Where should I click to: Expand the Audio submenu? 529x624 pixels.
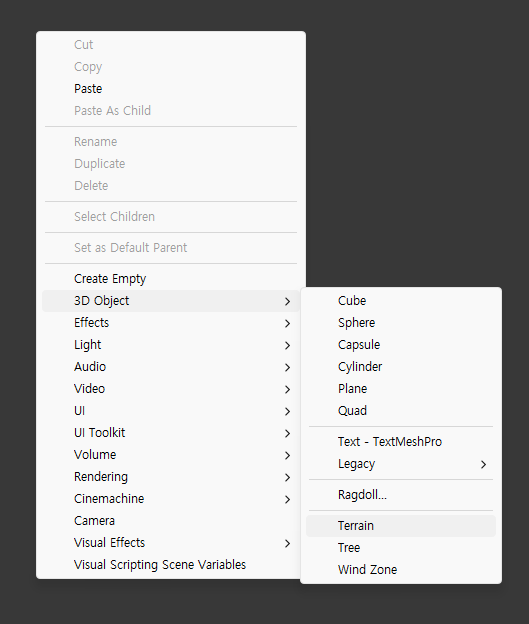(x=171, y=367)
